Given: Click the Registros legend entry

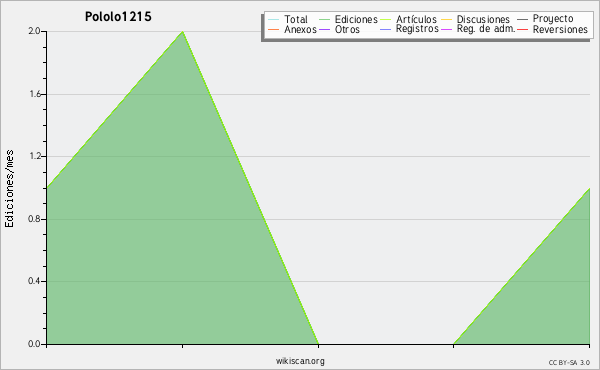Looking at the screenshot, I should point(409,29).
